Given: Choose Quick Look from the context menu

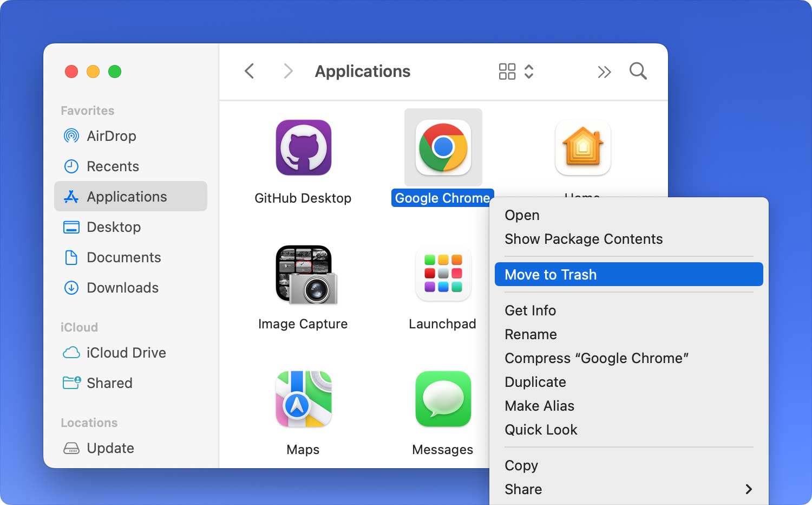Looking at the screenshot, I should point(629,430).
